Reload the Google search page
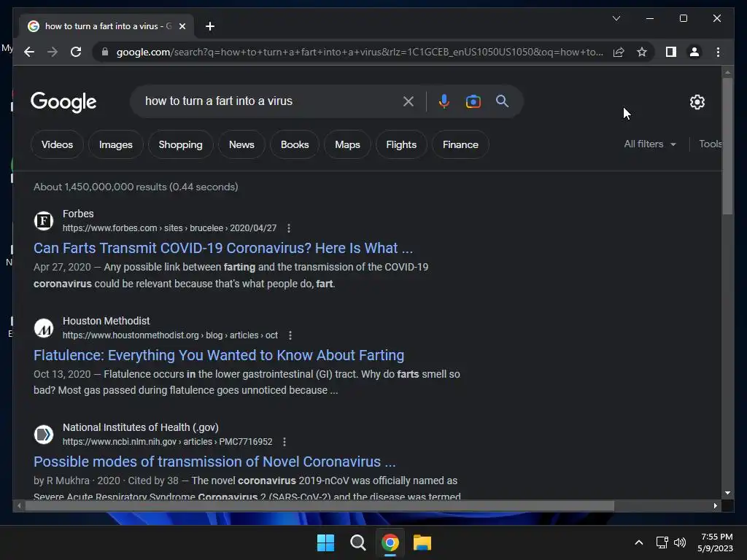Screen dimensions: 747x560 click(x=76, y=52)
